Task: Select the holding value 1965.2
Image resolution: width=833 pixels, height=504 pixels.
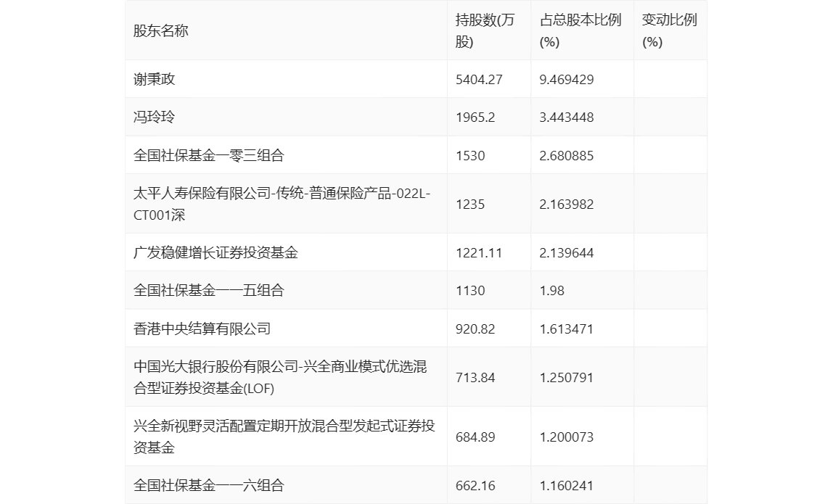Action: [x=475, y=117]
